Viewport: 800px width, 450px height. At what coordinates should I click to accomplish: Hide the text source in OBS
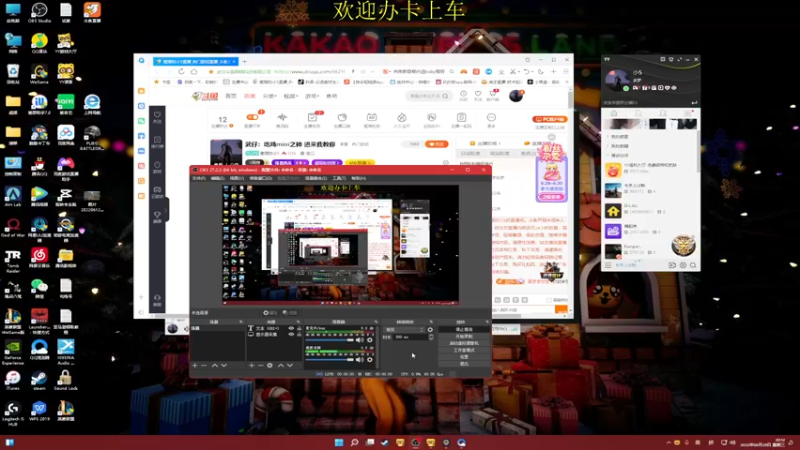click(291, 329)
